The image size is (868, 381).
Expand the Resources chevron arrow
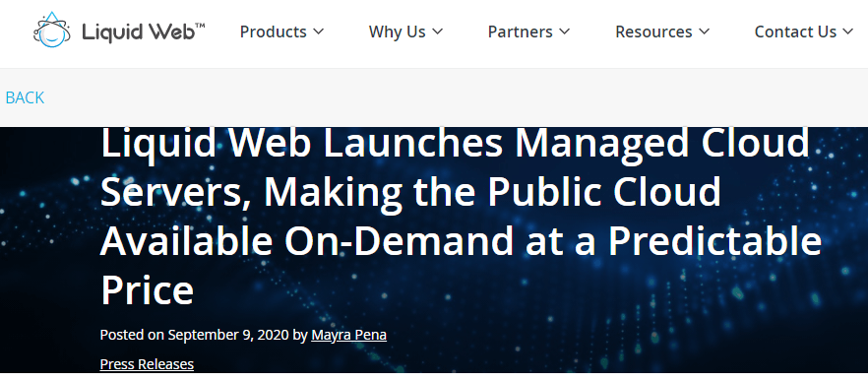(705, 32)
